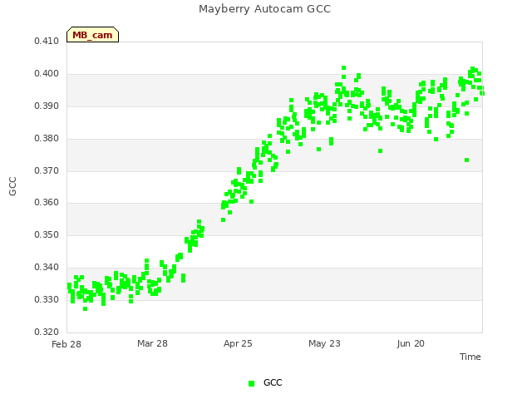This screenshot has width=532, height=399.
Task: Click the Apr 25 date tick
Action: tap(238, 343)
